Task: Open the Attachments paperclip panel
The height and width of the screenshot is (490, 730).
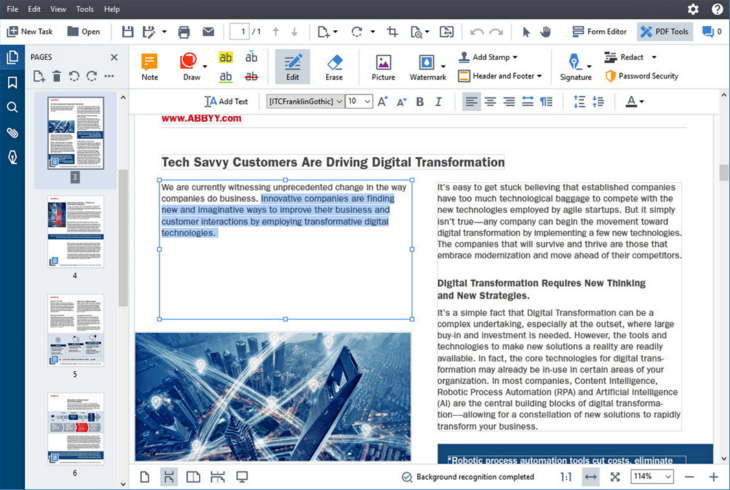Action: [x=13, y=133]
